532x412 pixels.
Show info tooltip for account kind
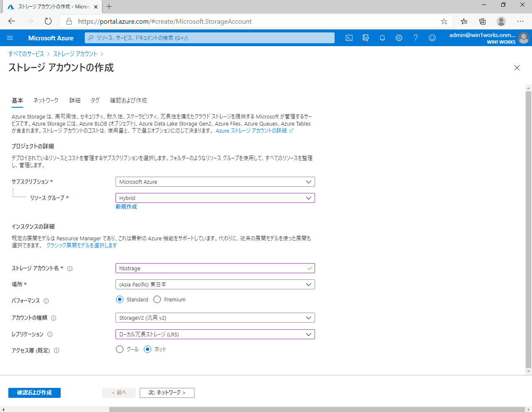click(54, 318)
